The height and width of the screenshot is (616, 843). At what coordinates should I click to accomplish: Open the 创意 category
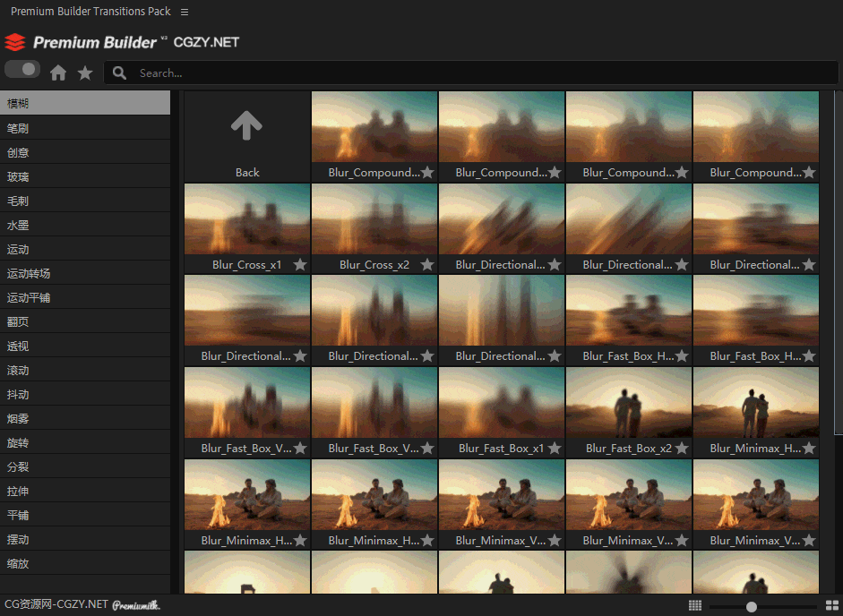click(85, 152)
